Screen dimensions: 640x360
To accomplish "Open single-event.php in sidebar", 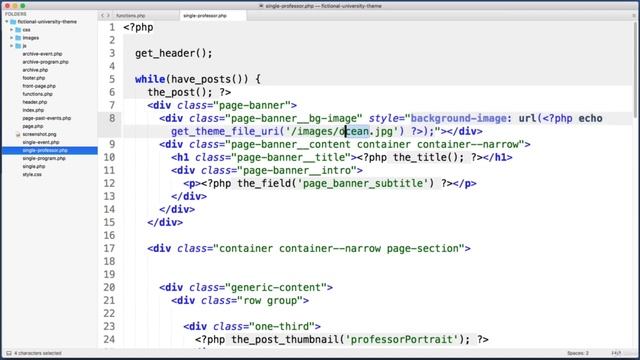I will coord(41,142).
